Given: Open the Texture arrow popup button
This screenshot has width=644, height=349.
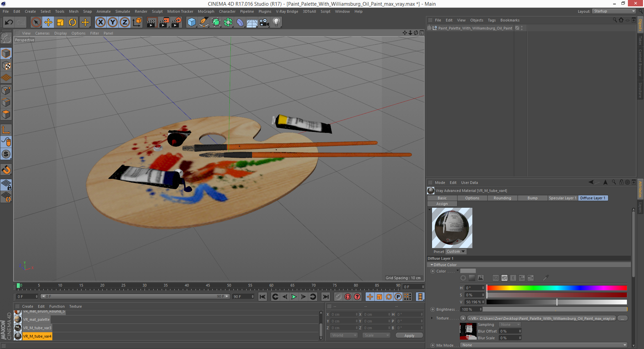Looking at the screenshot, I should pyautogui.click(x=463, y=318).
